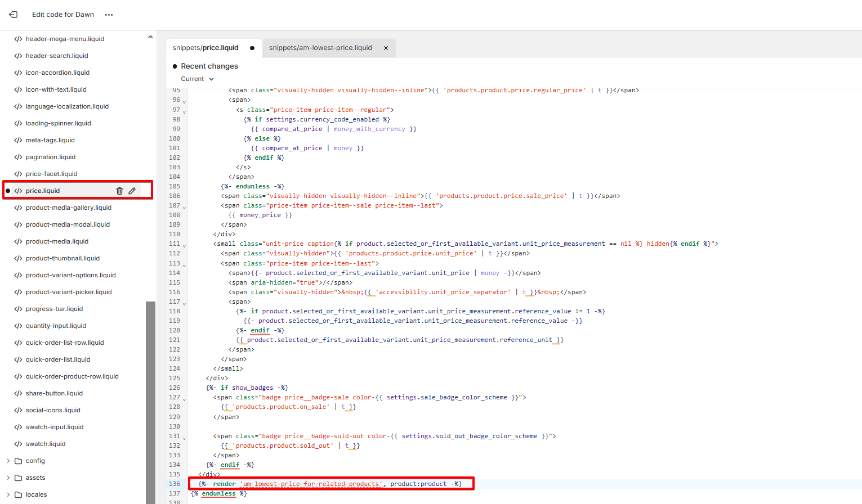The image size is (862, 504).
Task: Open icon-accordion.liquid file
Action: pos(57,73)
